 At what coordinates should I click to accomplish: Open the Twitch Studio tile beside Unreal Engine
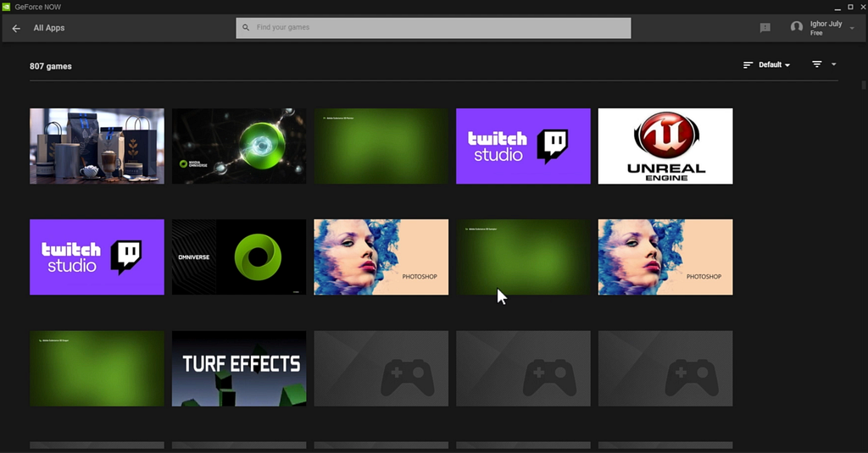(x=523, y=146)
